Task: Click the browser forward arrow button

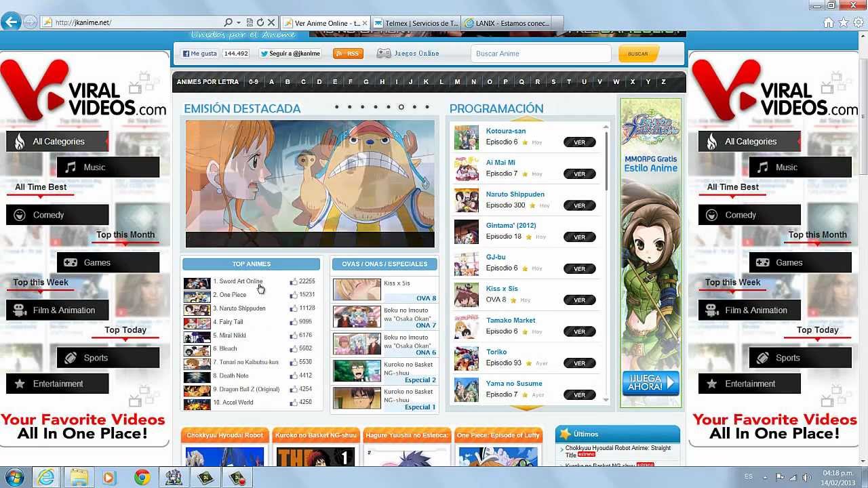Action: point(30,22)
